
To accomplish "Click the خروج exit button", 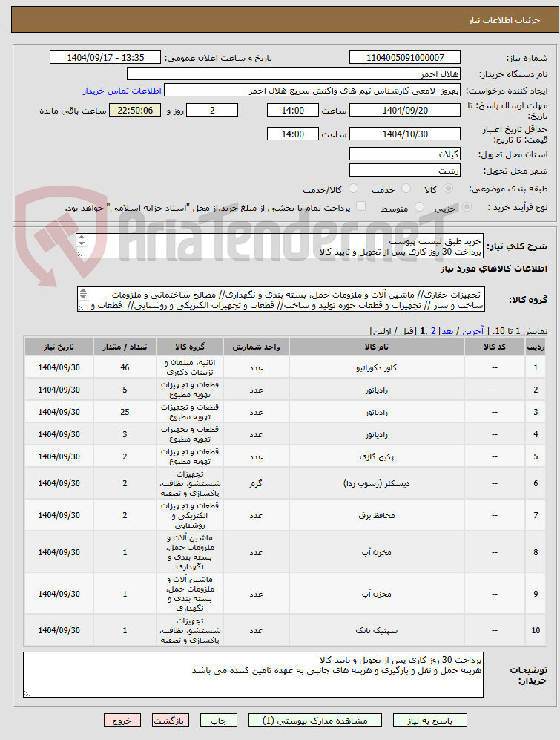I will pyautogui.click(x=122, y=720).
